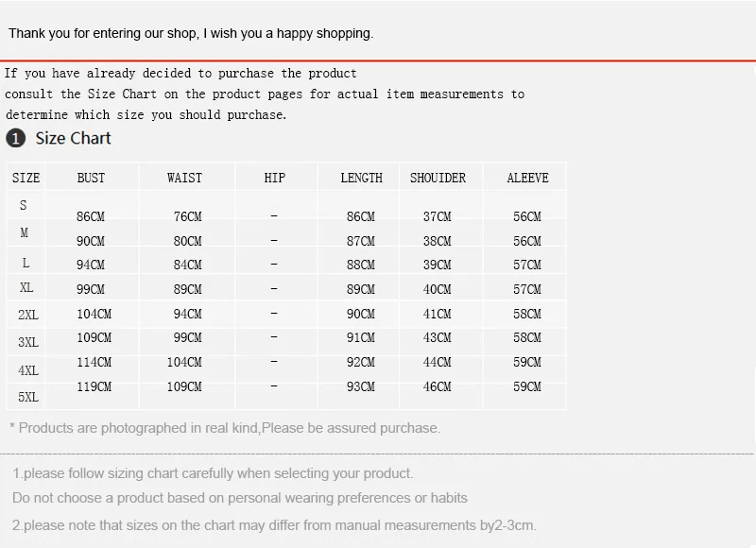The width and height of the screenshot is (756, 548).
Task: Click the 46CM shoulder value
Action: 438,386
